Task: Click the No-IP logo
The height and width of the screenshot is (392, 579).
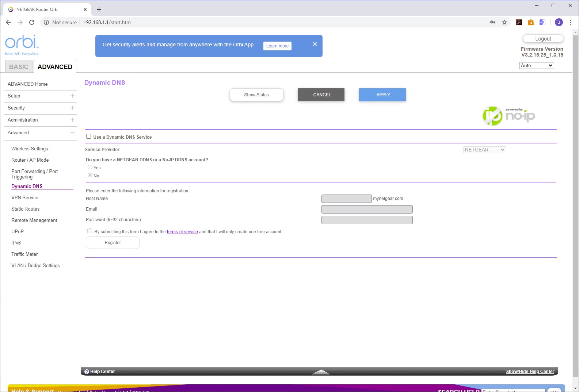Action: click(509, 116)
